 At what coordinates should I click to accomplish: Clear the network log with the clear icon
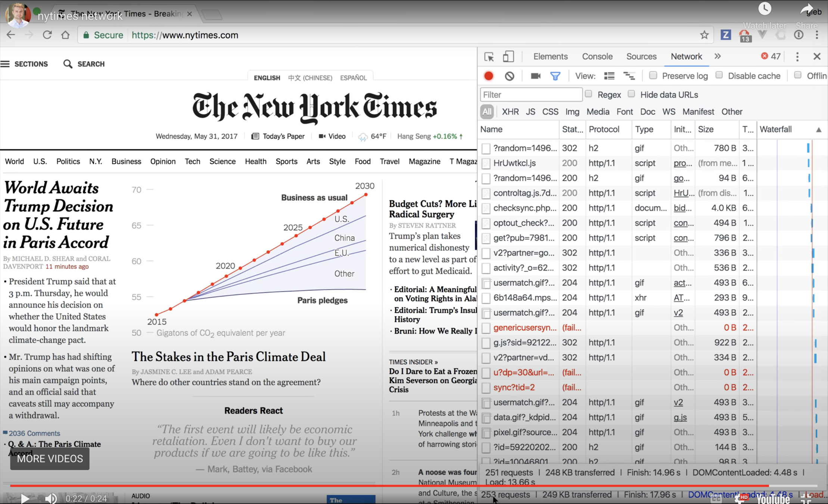tap(509, 76)
